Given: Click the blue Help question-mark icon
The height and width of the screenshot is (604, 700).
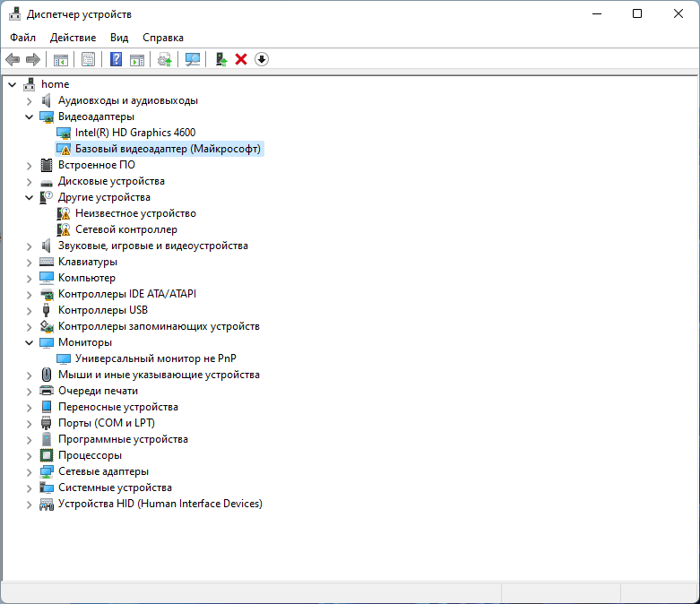Looking at the screenshot, I should point(117,59).
